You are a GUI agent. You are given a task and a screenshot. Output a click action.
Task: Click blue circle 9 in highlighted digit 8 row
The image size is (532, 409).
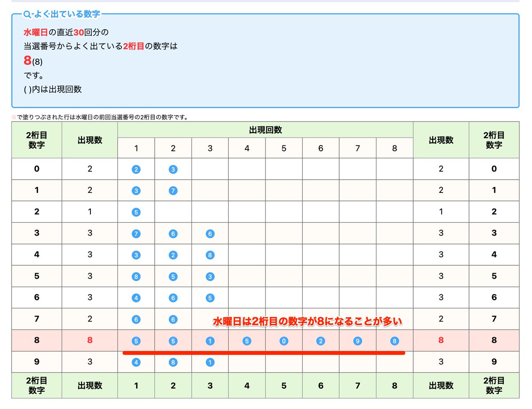(x=358, y=341)
